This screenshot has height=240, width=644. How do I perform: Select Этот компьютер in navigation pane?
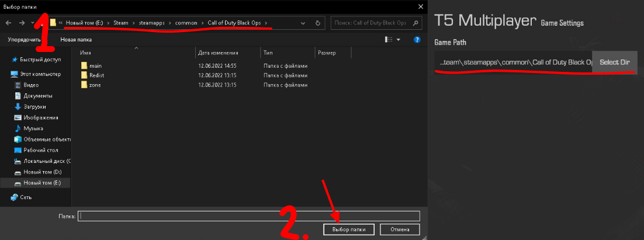(x=40, y=74)
